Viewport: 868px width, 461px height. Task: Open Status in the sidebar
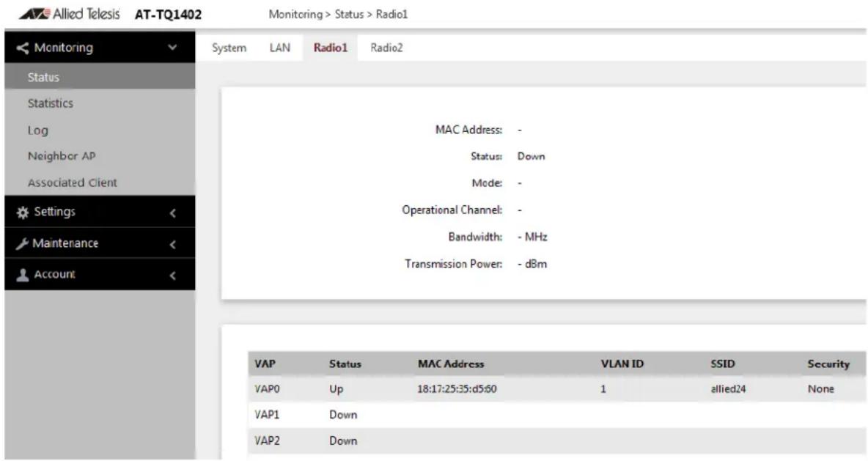tap(100, 77)
